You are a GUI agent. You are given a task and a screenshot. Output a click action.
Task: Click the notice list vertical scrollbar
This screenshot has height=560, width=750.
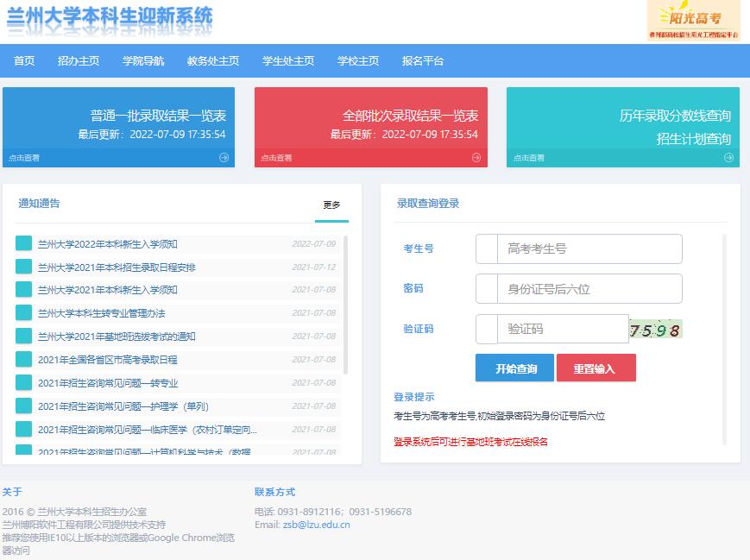point(345,305)
